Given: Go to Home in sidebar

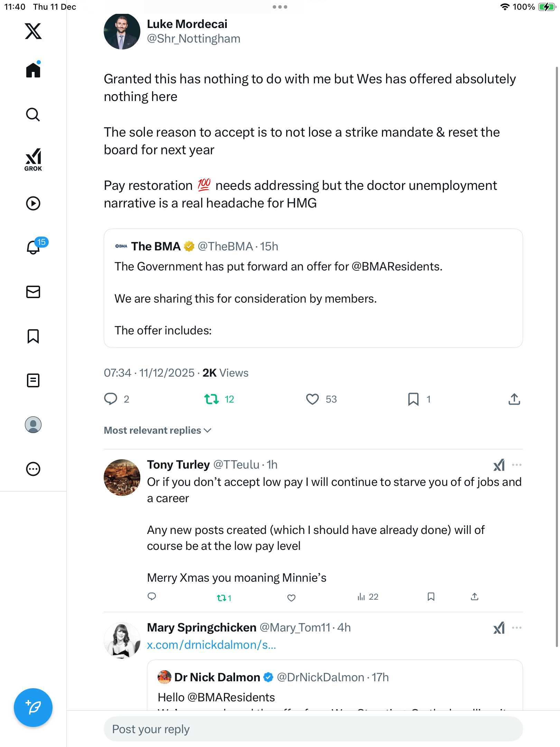Looking at the screenshot, I should [x=33, y=71].
